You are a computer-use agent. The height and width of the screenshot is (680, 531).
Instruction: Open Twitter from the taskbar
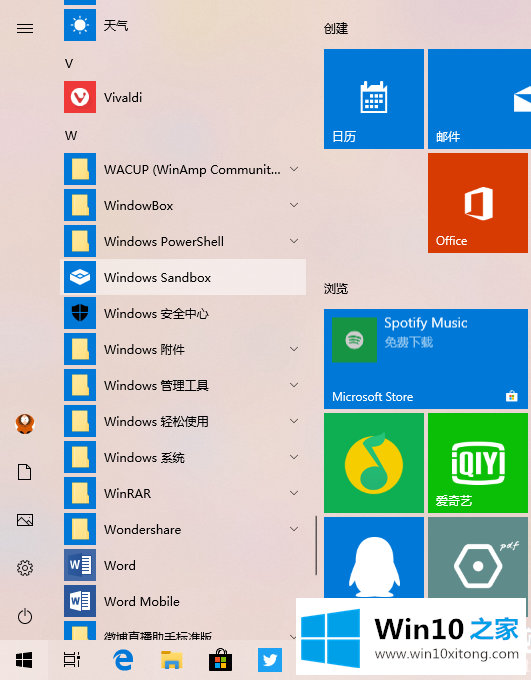point(270,660)
